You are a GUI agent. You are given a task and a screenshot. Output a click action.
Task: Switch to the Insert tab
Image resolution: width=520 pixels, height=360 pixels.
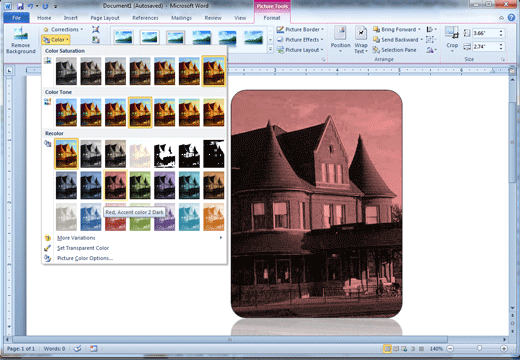tap(70, 18)
